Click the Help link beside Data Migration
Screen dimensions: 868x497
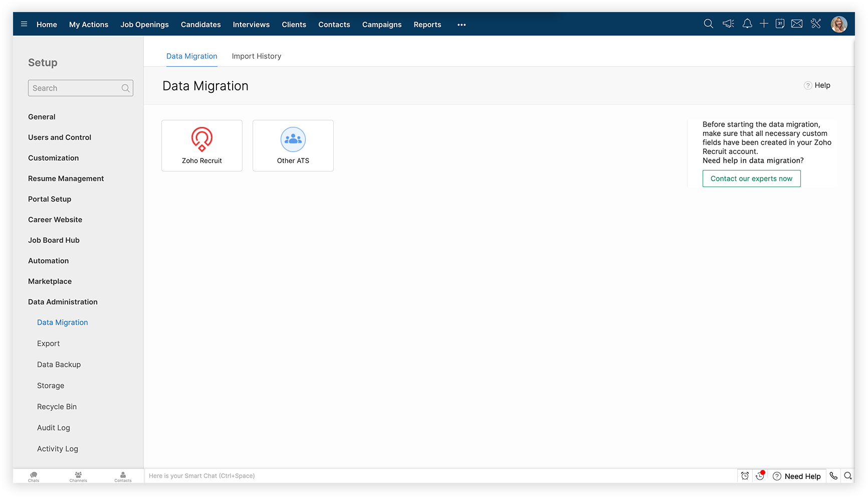click(822, 85)
